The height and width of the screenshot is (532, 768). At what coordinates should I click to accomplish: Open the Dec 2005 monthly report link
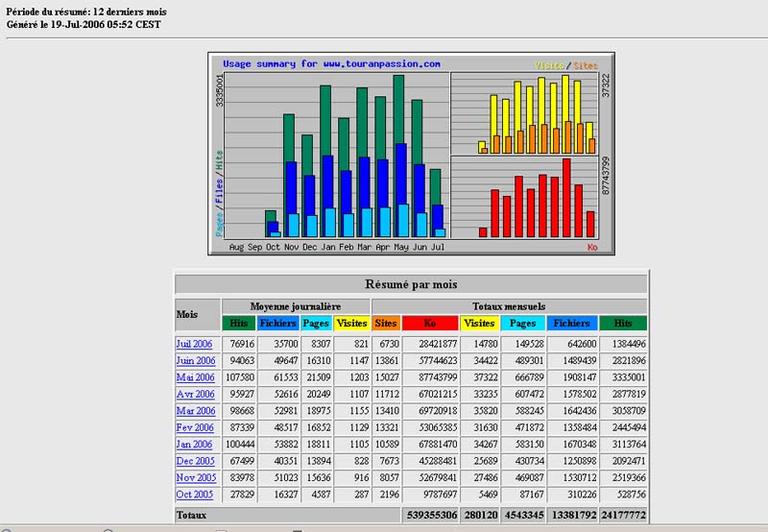(195, 461)
